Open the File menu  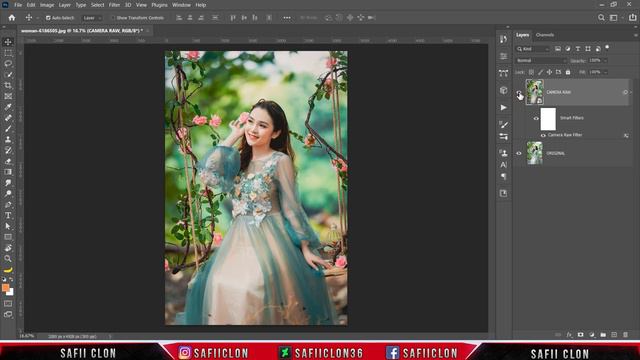click(18, 5)
